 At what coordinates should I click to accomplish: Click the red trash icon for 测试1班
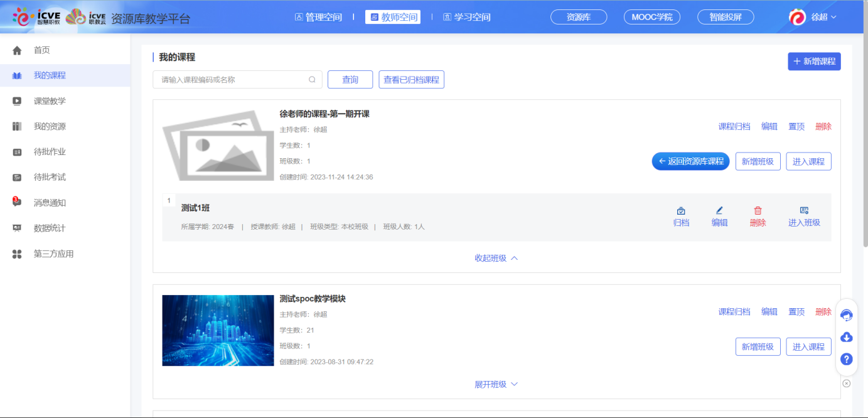(x=758, y=211)
